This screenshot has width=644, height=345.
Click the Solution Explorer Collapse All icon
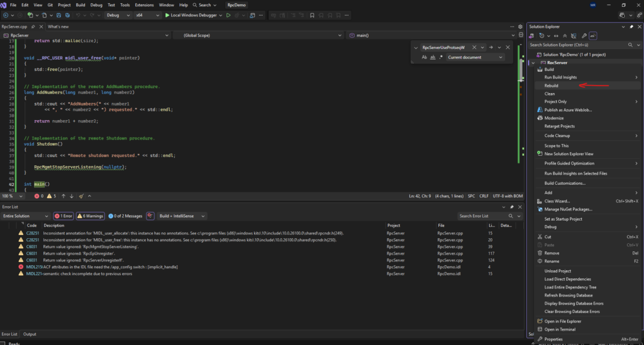(565, 36)
